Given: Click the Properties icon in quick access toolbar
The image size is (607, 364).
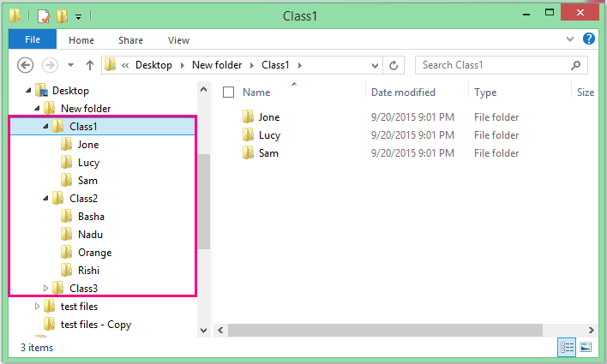Looking at the screenshot, I should 44,16.
